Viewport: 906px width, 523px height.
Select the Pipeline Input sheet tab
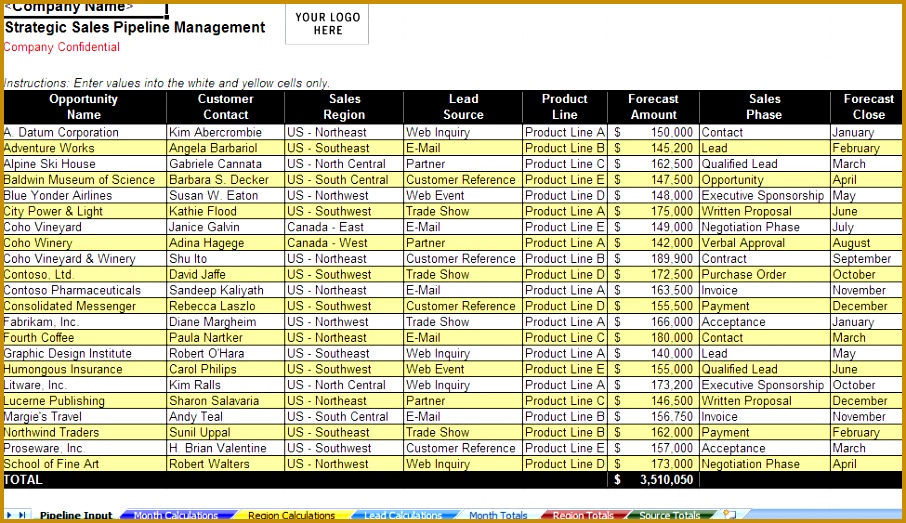point(76,515)
